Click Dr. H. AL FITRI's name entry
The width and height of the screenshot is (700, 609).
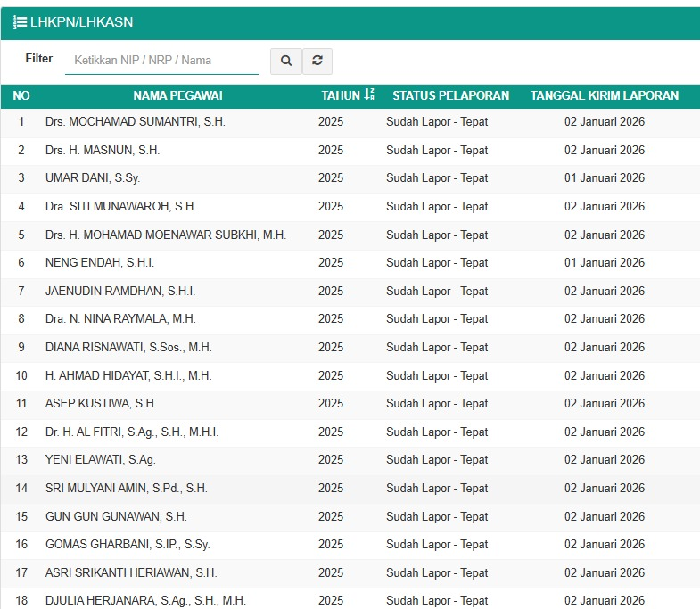coord(132,432)
